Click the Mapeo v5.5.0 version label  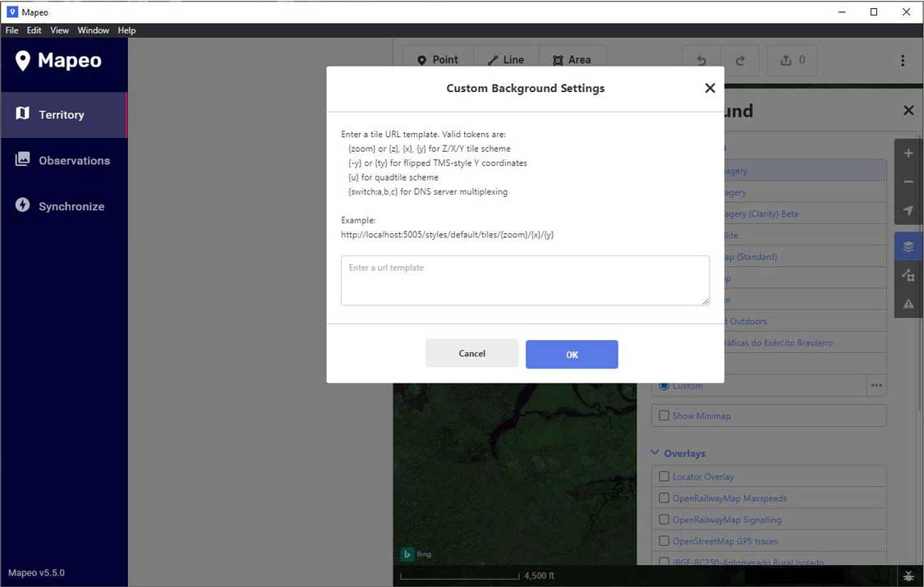pyautogui.click(x=36, y=573)
